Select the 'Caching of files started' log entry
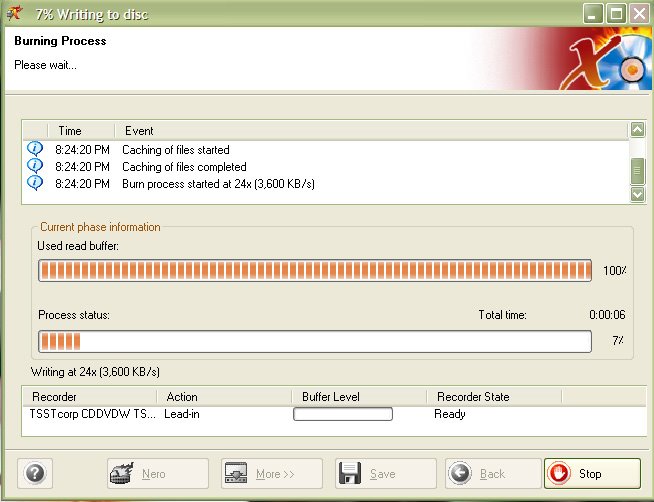 pos(325,150)
